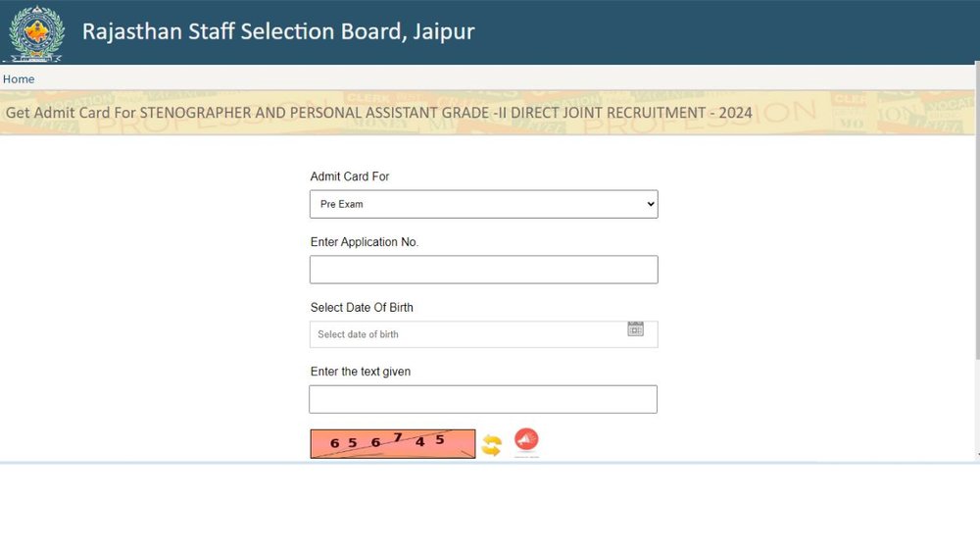
Task: Click the Stenographer recruitment banner heading
Action: 379,113
